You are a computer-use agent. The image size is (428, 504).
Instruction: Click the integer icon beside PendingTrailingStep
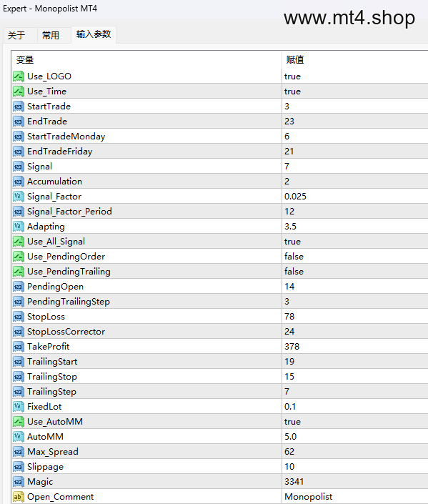pos(19,301)
